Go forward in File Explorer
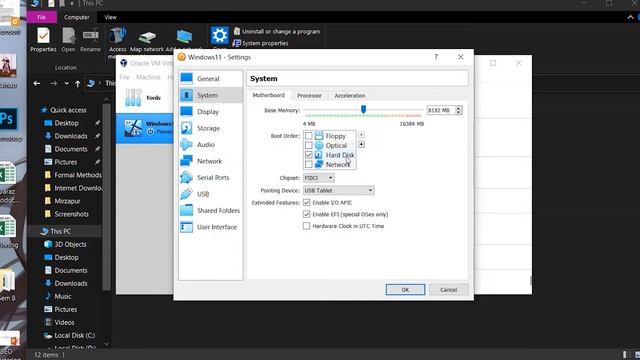This screenshot has height=360, width=640. click(53, 83)
